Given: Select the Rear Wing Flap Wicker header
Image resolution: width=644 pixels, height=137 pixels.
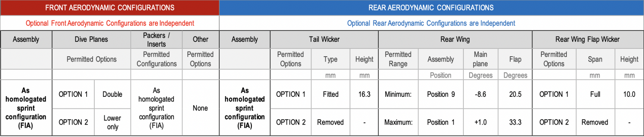Looking at the screenshot, I should tap(587, 40).
